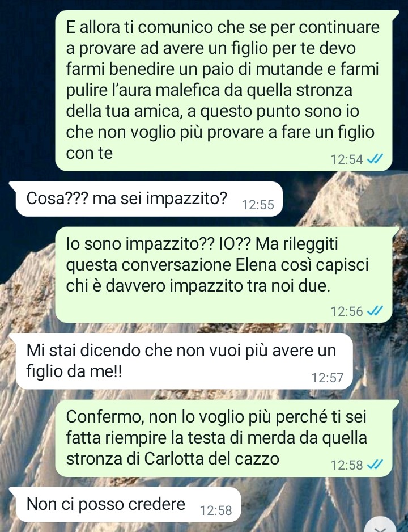Tap the 12:56 timestamp on sent message
408x532 pixels.
point(347,311)
